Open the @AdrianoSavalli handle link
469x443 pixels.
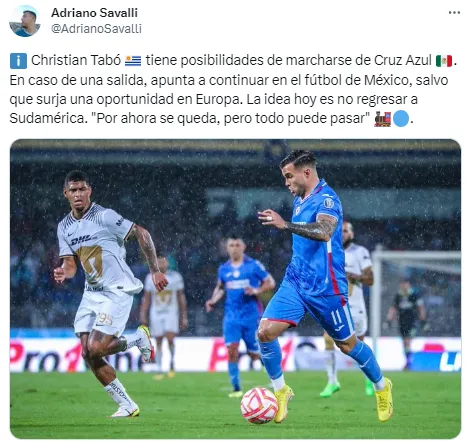point(96,29)
